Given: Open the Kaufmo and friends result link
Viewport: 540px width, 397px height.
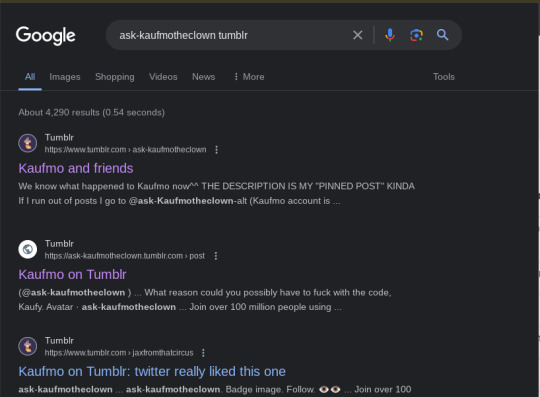Looking at the screenshot, I should (76, 168).
